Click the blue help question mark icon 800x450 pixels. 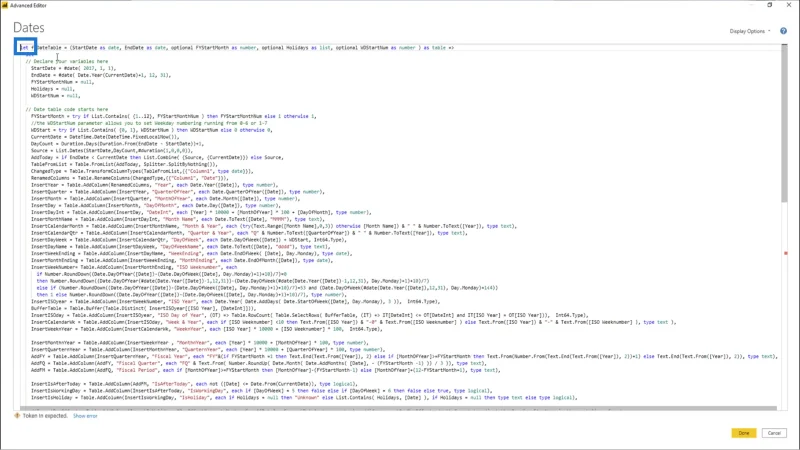pos(783,31)
